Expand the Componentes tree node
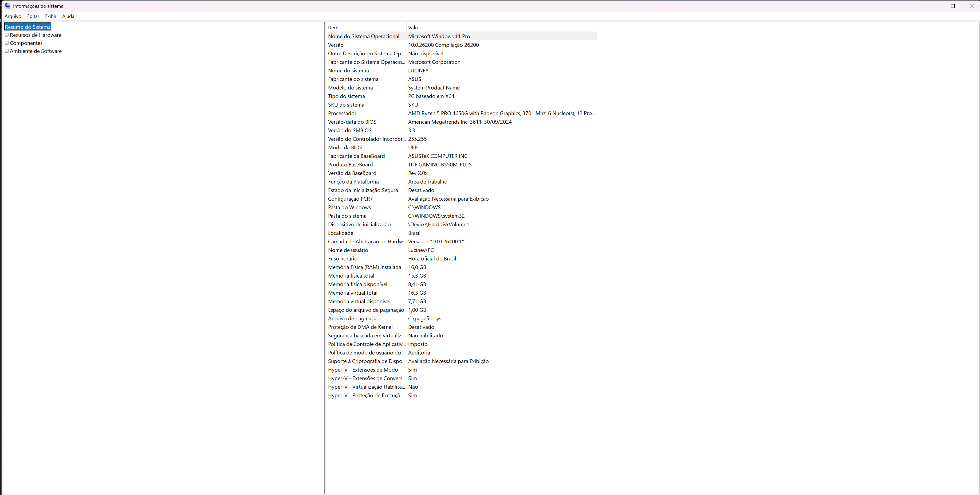 click(6, 43)
